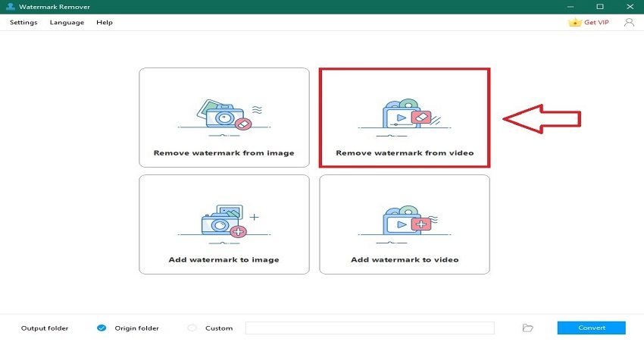644x342 pixels.
Task: Choose Add watermark to image label
Action: tap(224, 260)
